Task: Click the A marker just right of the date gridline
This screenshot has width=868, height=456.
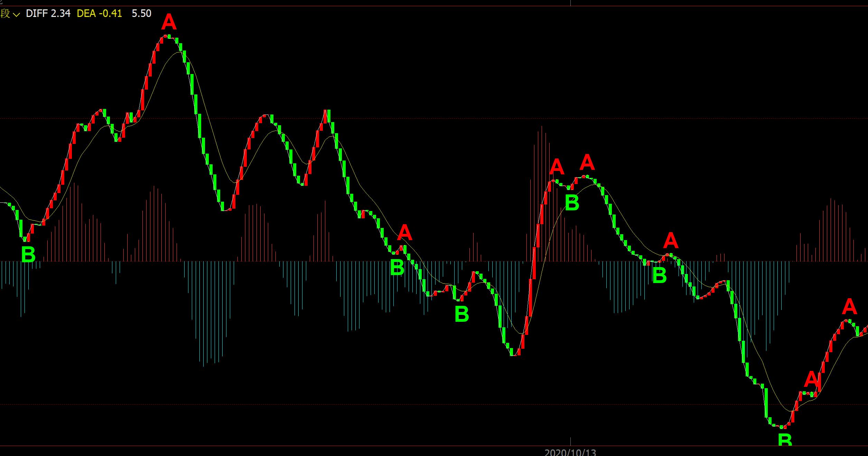Action: click(x=587, y=162)
